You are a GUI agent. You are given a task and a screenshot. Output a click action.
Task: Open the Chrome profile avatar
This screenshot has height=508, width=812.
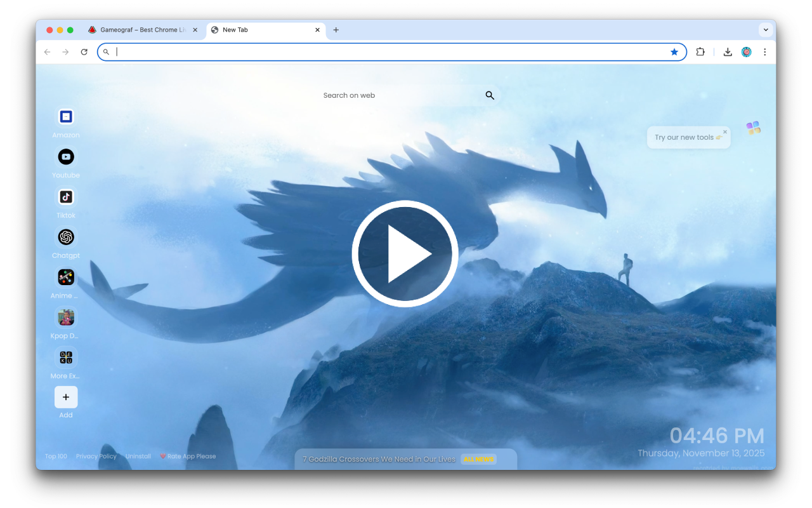point(746,52)
